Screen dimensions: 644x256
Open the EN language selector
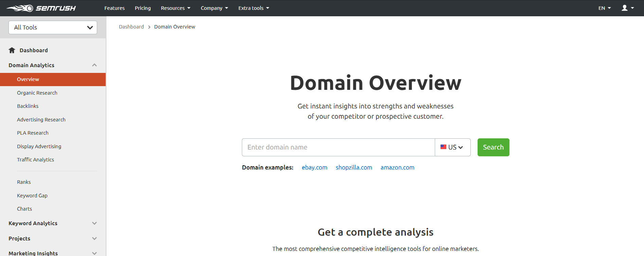point(605,8)
